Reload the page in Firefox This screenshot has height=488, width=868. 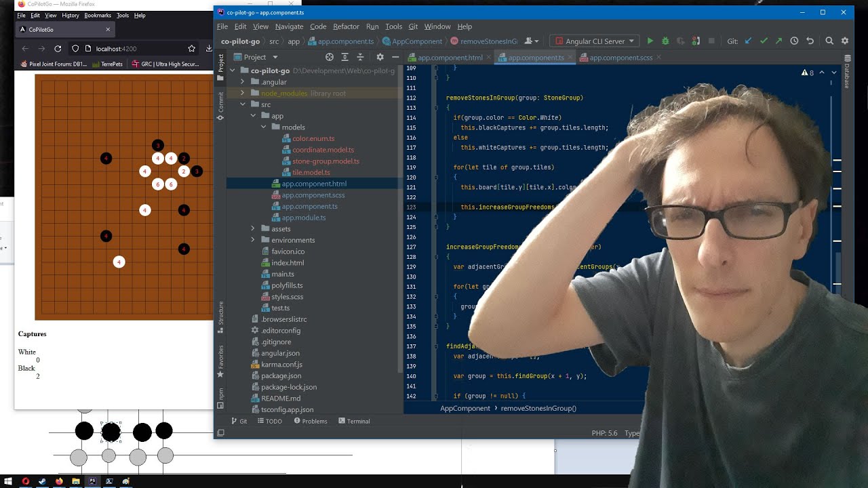[x=58, y=49]
